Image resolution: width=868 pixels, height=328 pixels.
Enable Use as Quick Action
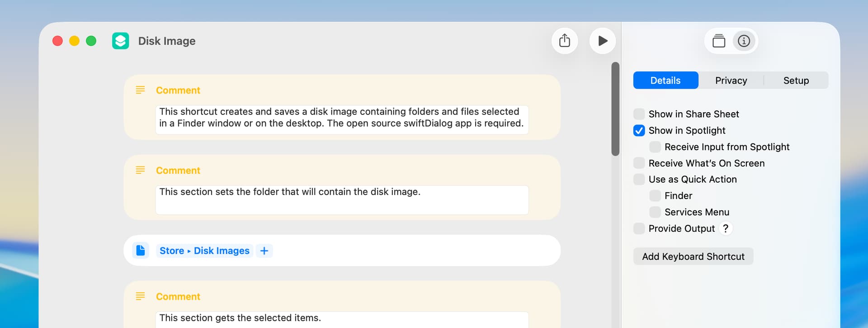(x=639, y=180)
